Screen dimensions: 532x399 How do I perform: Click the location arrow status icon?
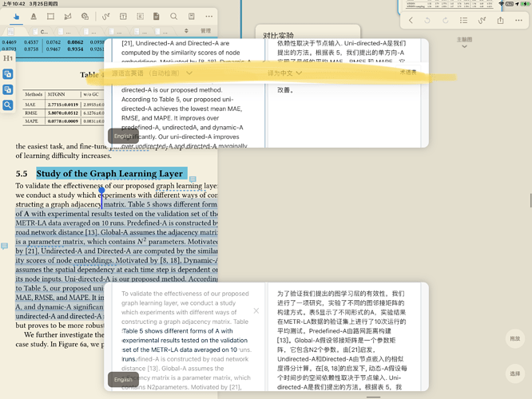(x=517, y=4)
